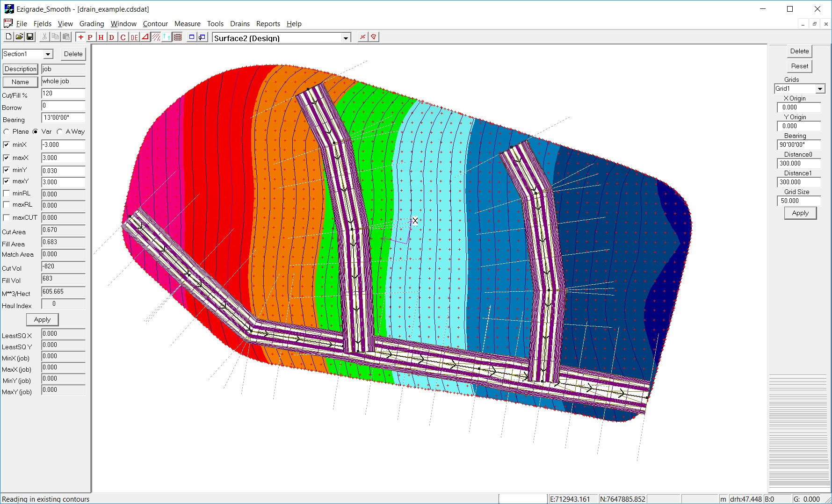Select the red plus toolbar icon
Image resolution: width=832 pixels, height=504 pixels.
point(81,37)
